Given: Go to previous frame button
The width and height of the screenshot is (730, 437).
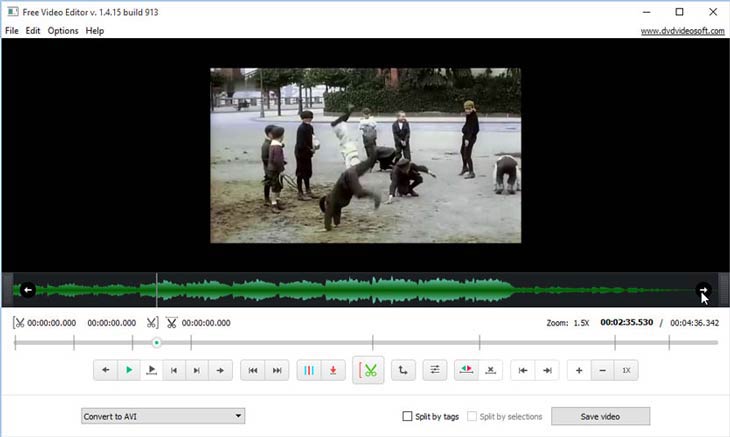Looking at the screenshot, I should [x=174, y=370].
